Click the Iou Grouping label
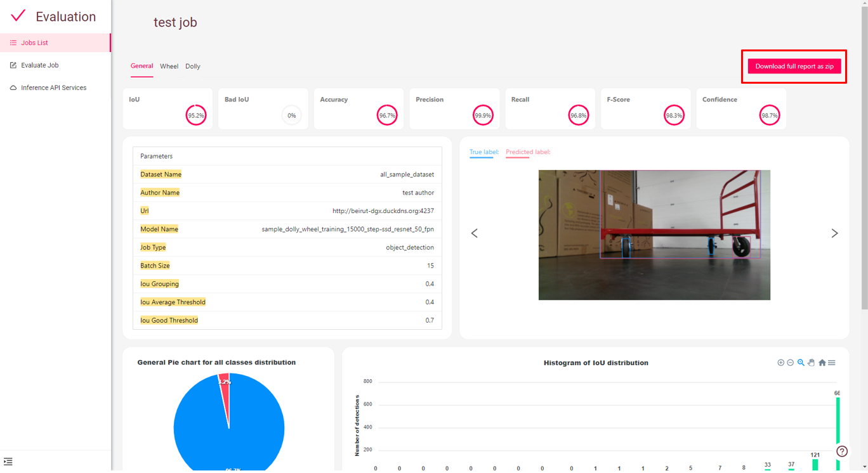 (x=159, y=284)
